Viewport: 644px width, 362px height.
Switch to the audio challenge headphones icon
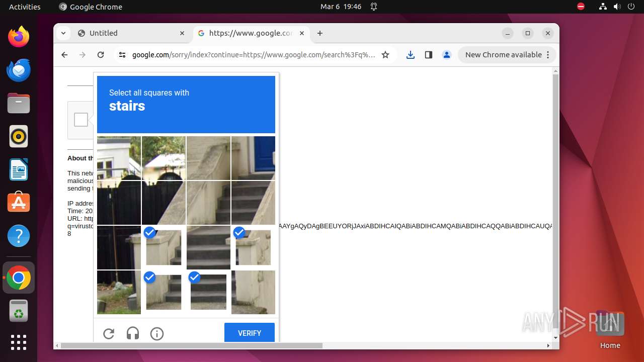(x=133, y=333)
